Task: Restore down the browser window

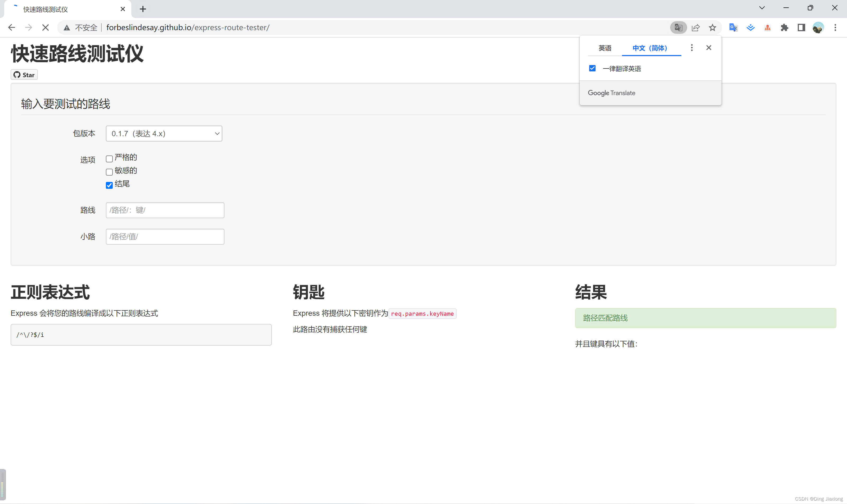Action: (x=810, y=7)
